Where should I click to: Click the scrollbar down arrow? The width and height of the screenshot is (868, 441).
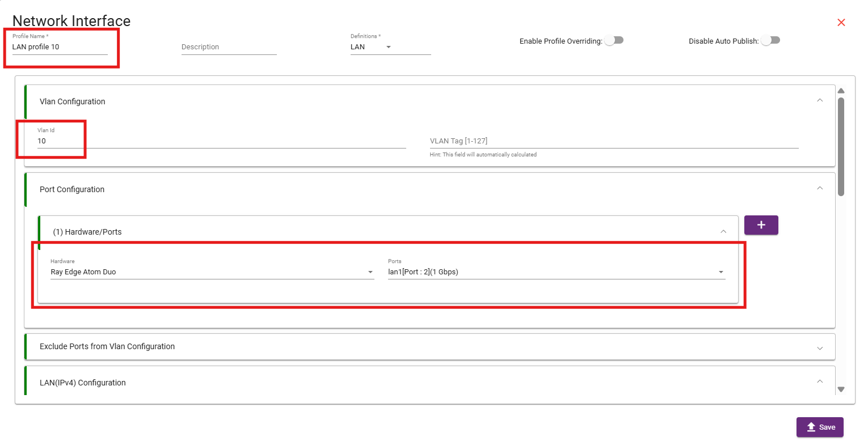pyautogui.click(x=841, y=389)
